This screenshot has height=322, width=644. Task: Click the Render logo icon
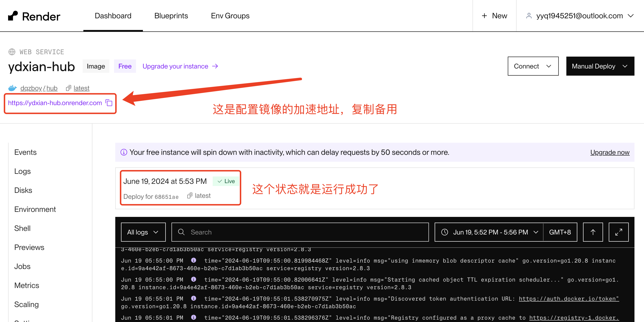tap(13, 16)
